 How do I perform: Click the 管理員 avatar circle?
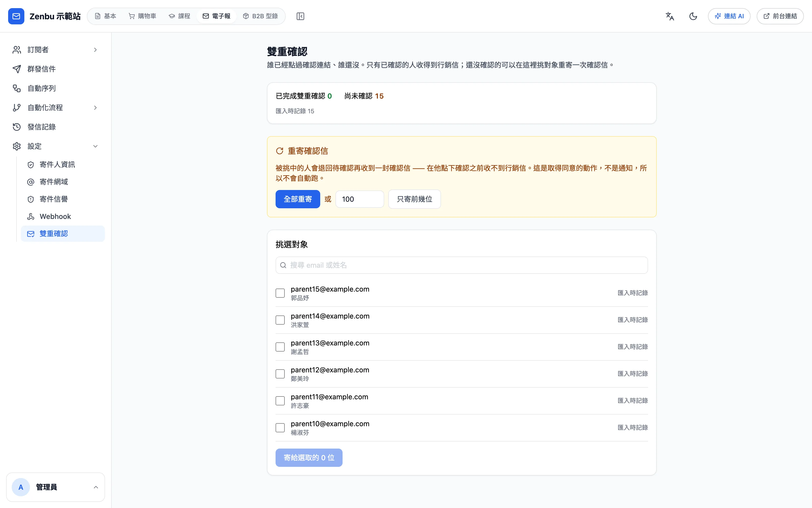point(21,487)
